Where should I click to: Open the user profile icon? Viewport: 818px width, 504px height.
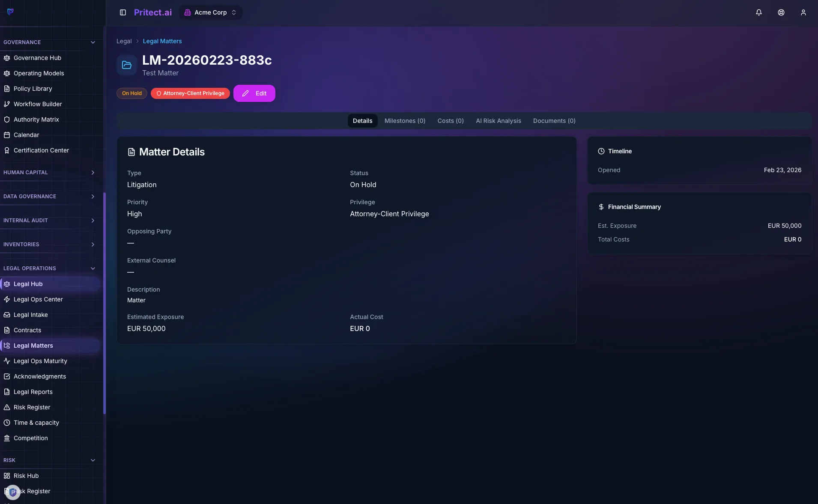tap(803, 12)
